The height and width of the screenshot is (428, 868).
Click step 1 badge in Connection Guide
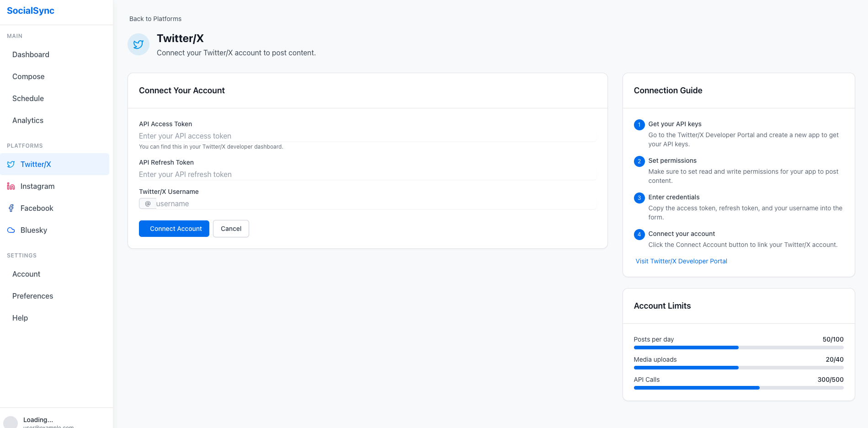[x=639, y=124]
